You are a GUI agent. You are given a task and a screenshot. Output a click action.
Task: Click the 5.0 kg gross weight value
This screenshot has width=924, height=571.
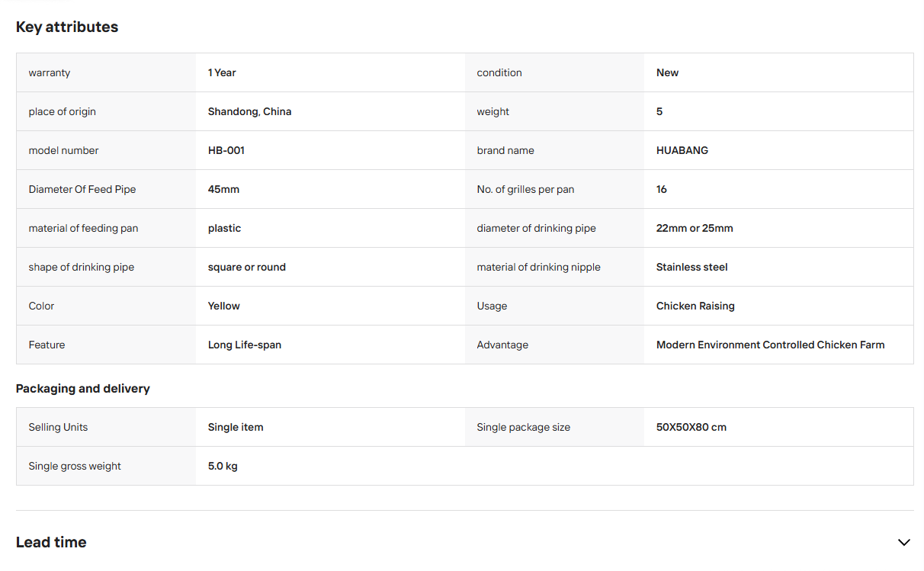[x=223, y=466]
